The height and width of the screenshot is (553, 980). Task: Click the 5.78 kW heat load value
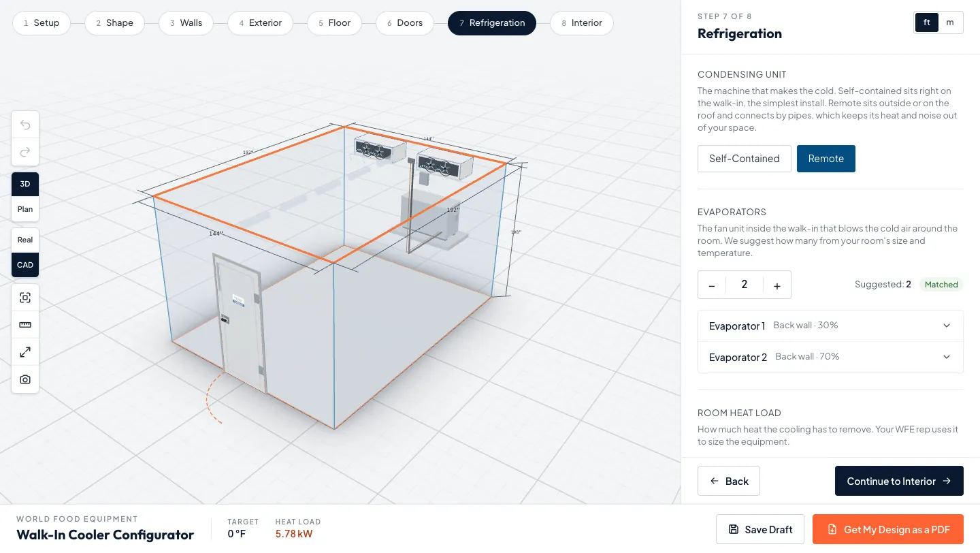coord(295,534)
